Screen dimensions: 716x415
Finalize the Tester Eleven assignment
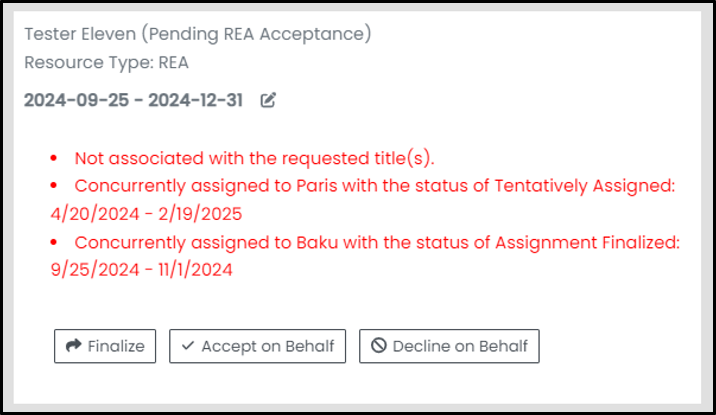point(105,346)
